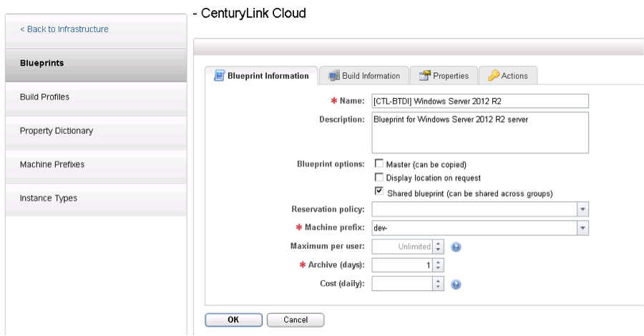This screenshot has width=644, height=336.
Task: Uncheck Shared blueprint checkbox
Action: click(x=379, y=191)
